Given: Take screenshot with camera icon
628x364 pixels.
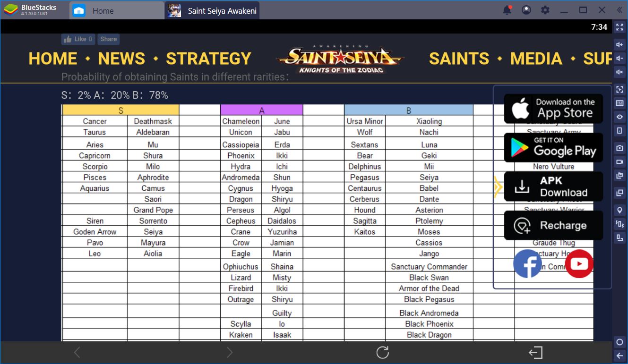Looking at the screenshot, I should (x=619, y=148).
